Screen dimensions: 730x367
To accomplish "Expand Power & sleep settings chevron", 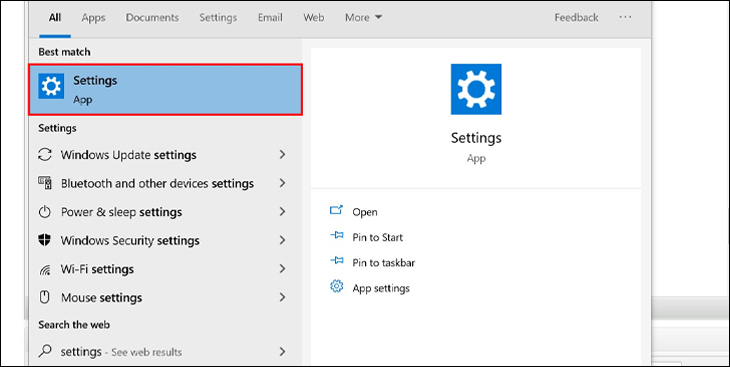I will point(282,212).
